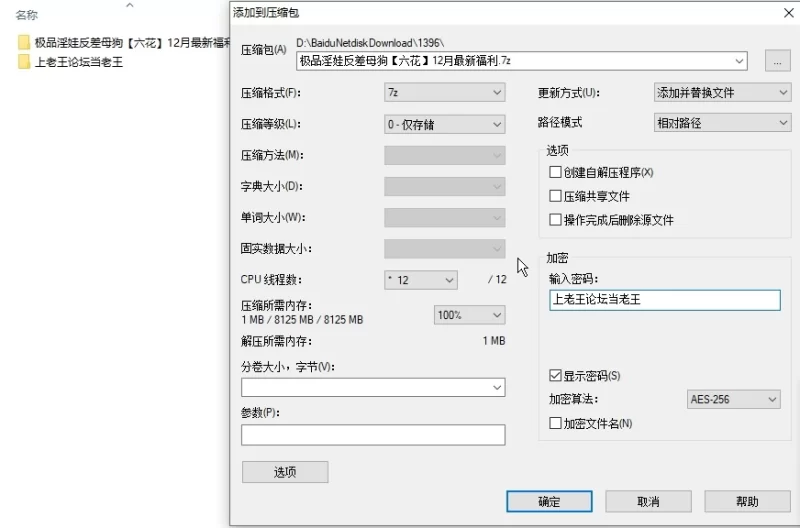
Task: Click the "/ 12" thread count text
Action: [497, 280]
